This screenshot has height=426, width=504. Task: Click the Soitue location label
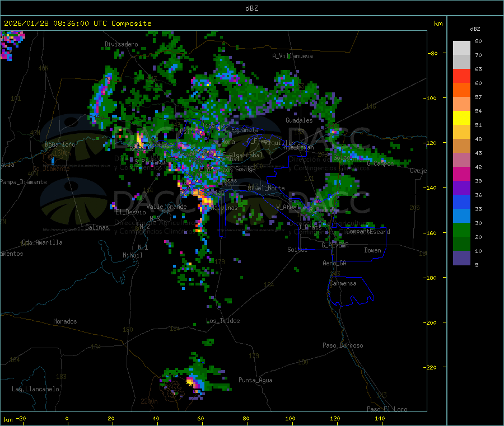coord(297,250)
